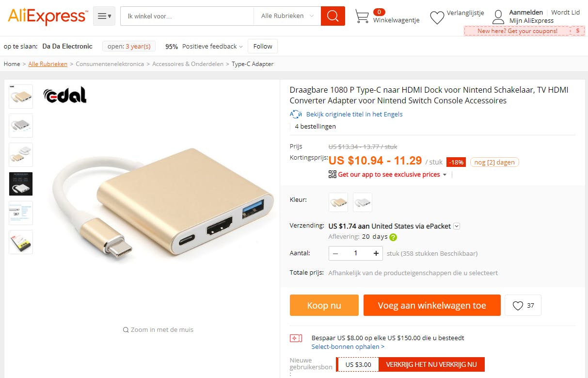Click the Koop nu button
Screen dimensions: 588x378
click(x=324, y=305)
